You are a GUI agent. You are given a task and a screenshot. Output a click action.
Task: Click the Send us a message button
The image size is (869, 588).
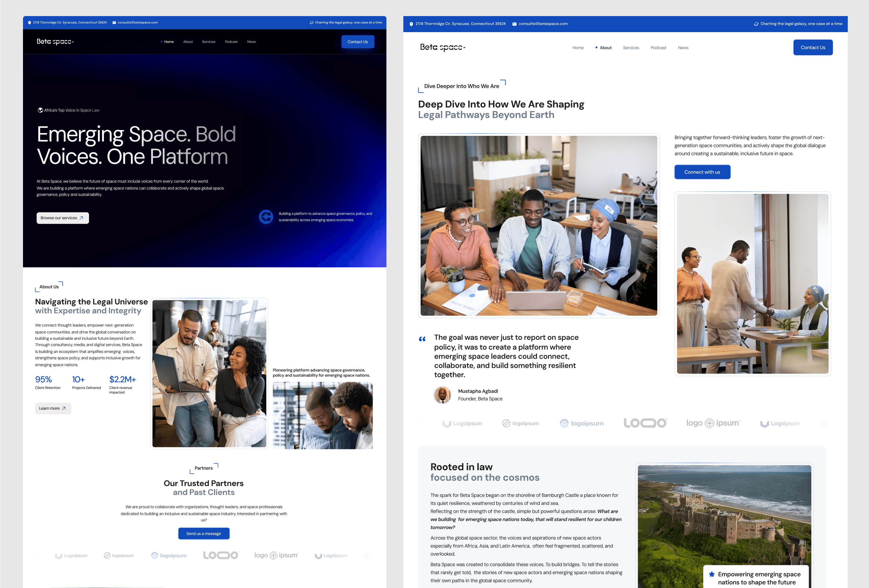pos(203,533)
